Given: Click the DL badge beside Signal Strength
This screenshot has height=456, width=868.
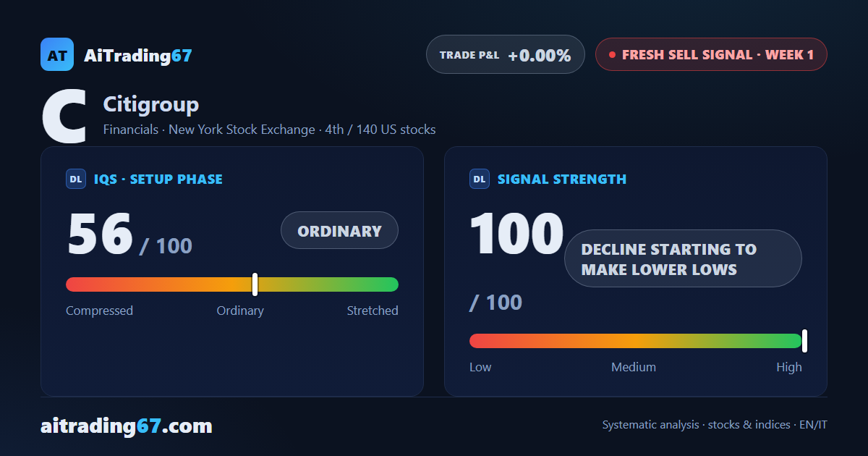Looking at the screenshot, I should tap(480, 179).
